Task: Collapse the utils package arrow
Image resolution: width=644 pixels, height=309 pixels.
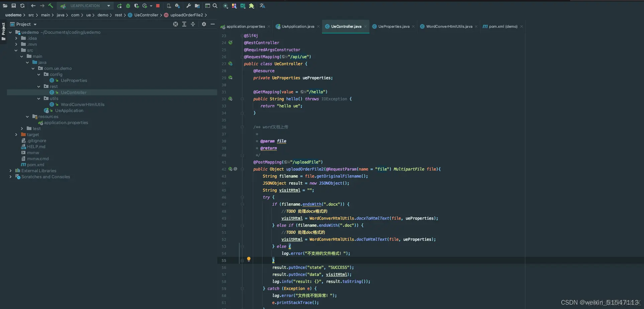Action: click(x=39, y=99)
